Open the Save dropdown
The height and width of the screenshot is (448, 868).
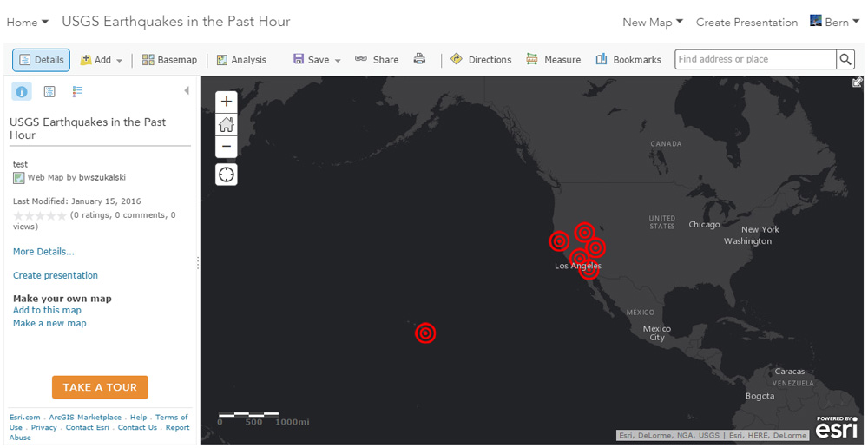coord(317,60)
